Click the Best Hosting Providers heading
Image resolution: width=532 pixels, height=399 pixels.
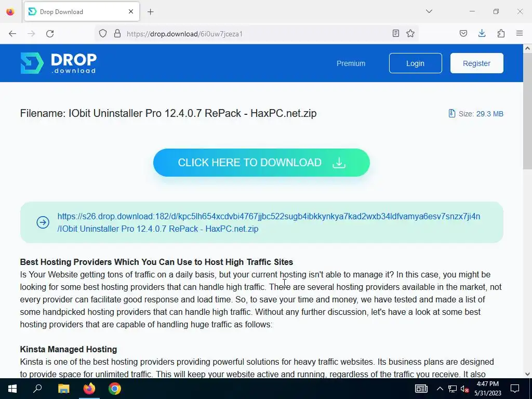coord(156,262)
